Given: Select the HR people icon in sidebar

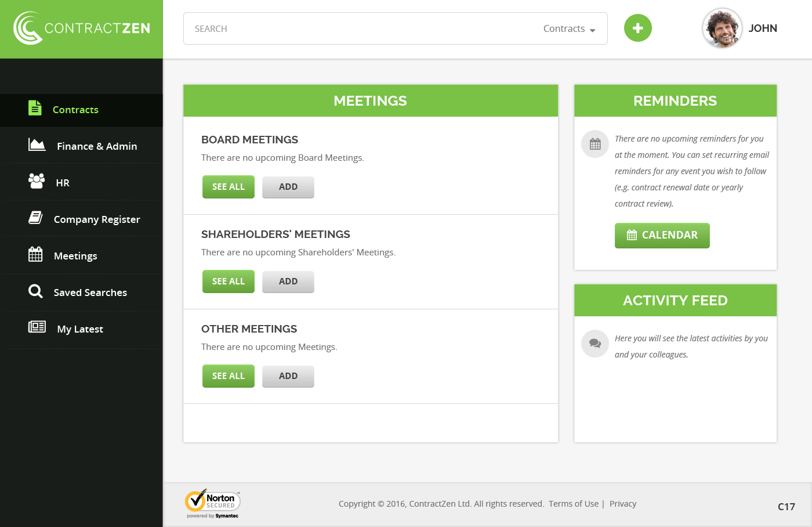Looking at the screenshot, I should click(x=35, y=181).
